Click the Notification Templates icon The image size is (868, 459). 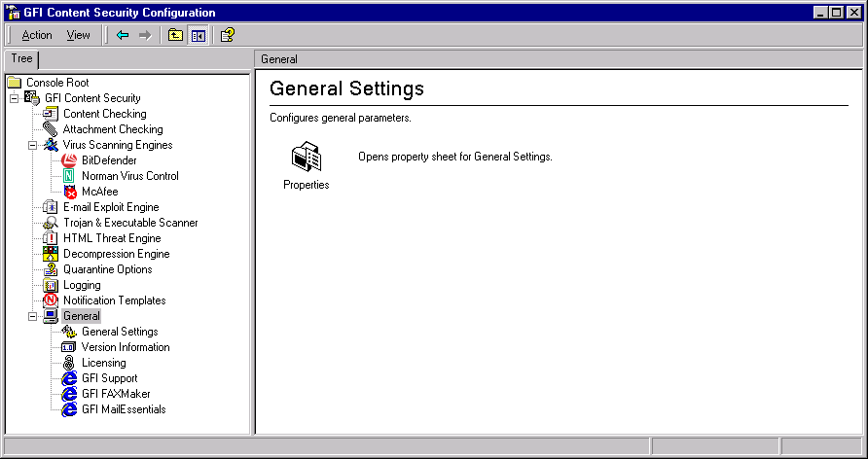coord(51,300)
